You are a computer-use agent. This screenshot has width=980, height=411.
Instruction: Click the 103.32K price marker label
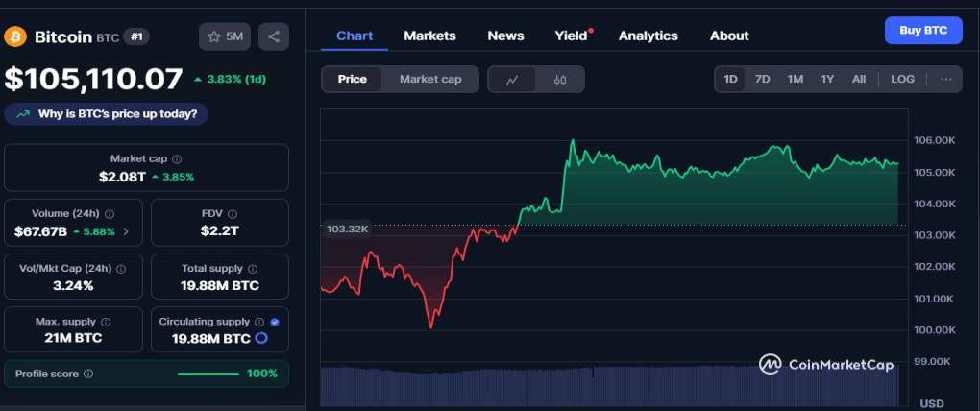tap(348, 230)
